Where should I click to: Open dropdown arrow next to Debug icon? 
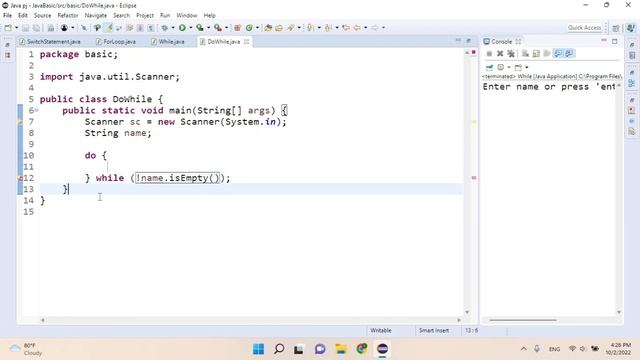[173, 28]
